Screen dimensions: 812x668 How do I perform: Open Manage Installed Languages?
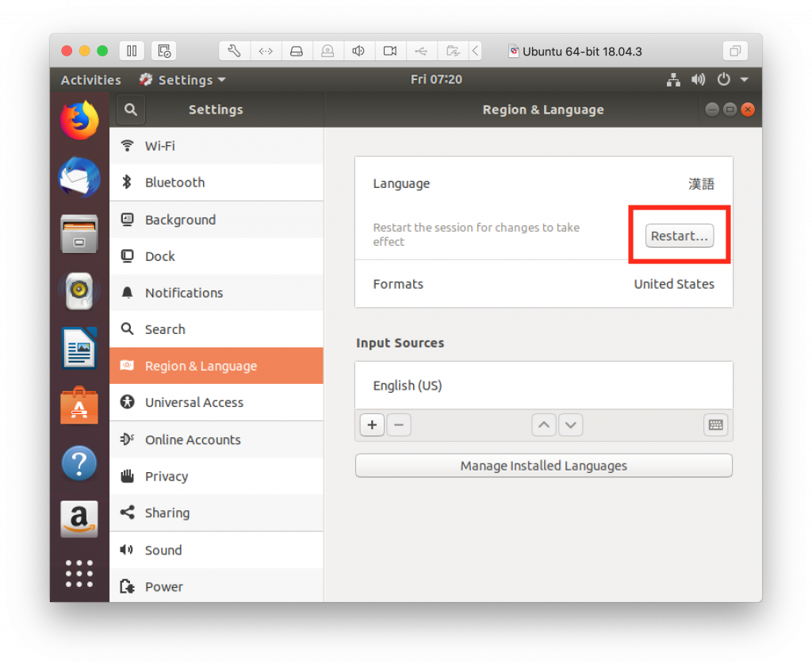pyautogui.click(x=543, y=466)
